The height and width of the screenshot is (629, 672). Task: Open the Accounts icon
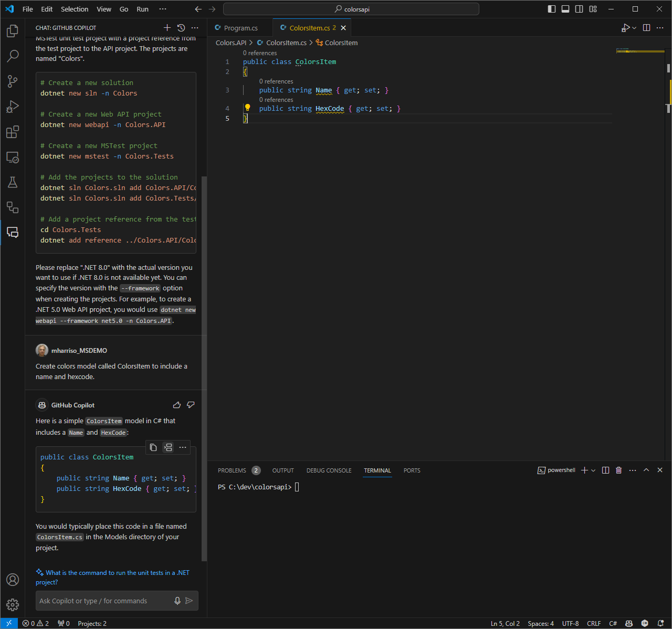pos(13,580)
